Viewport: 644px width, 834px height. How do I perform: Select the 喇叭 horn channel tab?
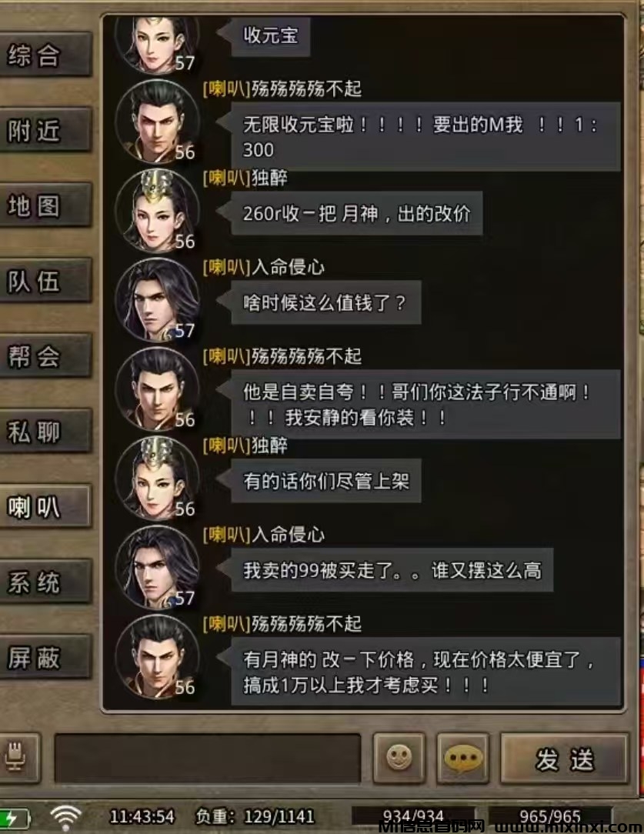45,506
